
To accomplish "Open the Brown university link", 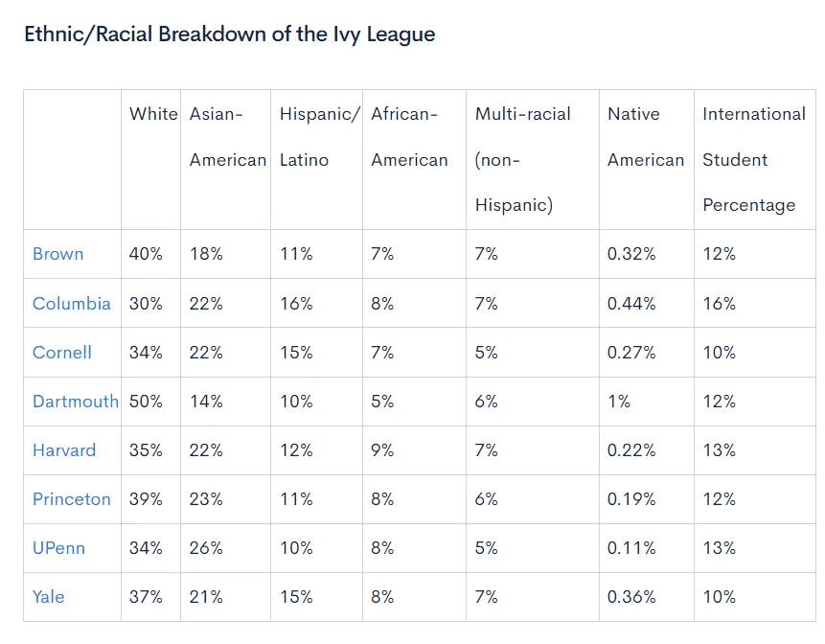I will coord(58,254).
